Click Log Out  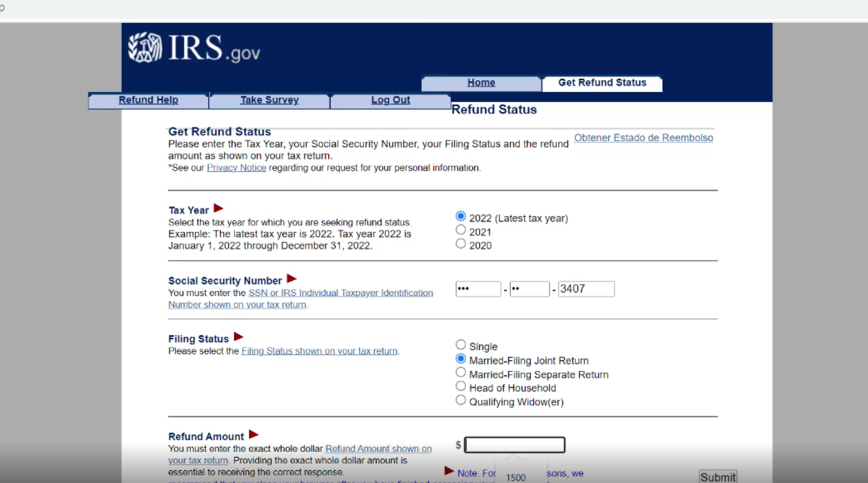click(390, 100)
